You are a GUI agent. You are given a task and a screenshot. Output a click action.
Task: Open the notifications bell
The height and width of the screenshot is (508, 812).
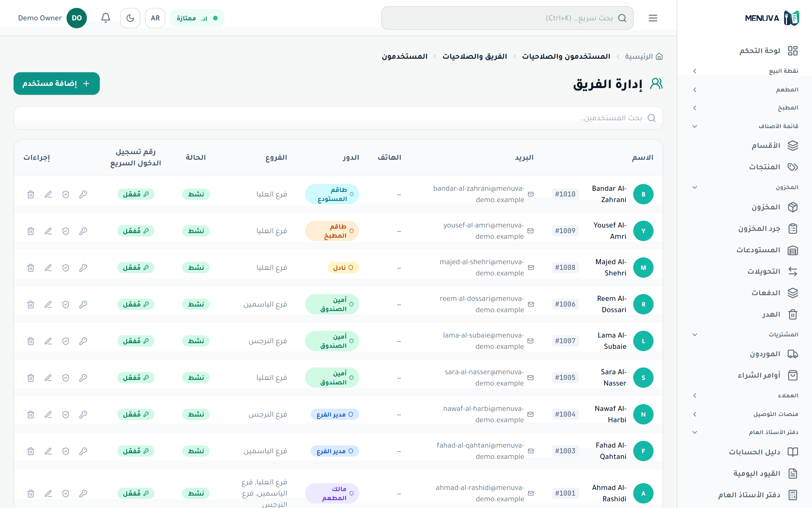(106, 18)
